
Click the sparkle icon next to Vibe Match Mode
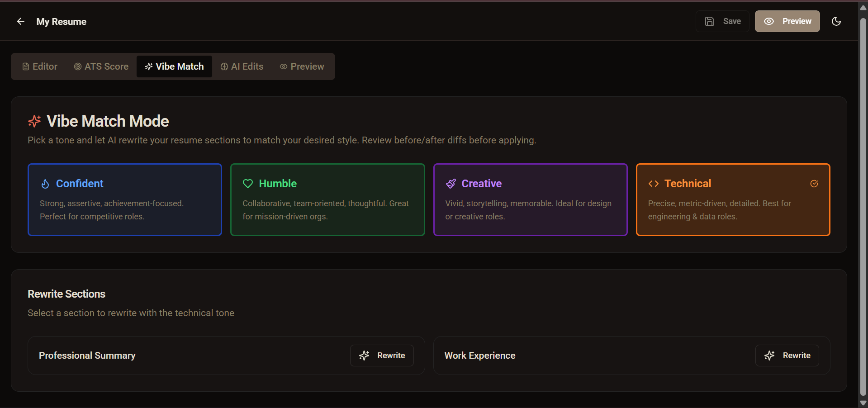tap(34, 121)
